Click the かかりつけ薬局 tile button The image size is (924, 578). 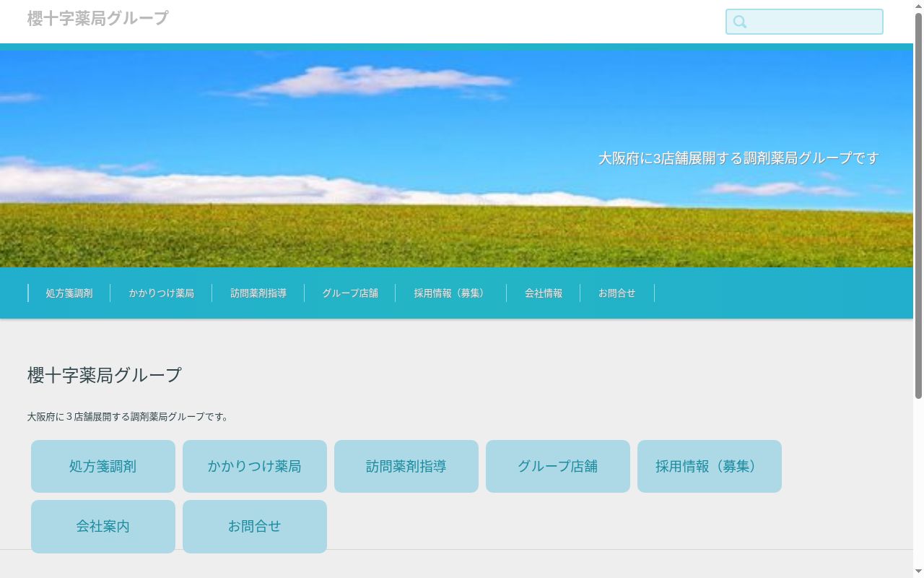[x=255, y=466]
